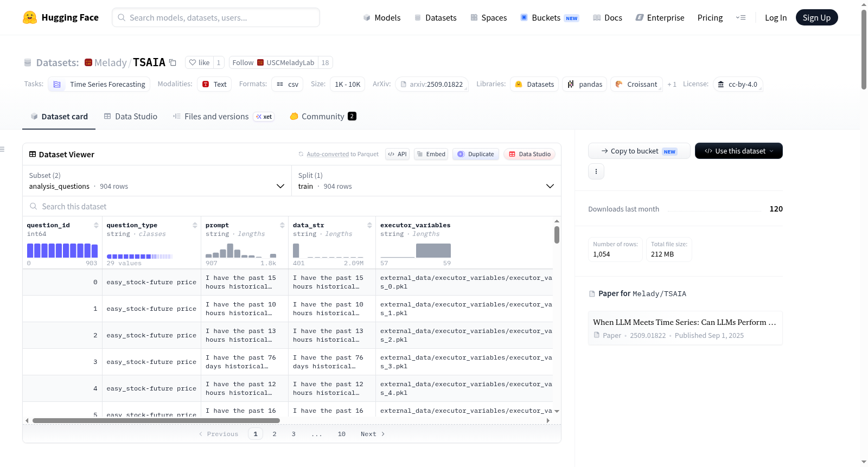868x467 pixels.
Task: Open the Time Series Forecasting task tag
Action: 99,84
